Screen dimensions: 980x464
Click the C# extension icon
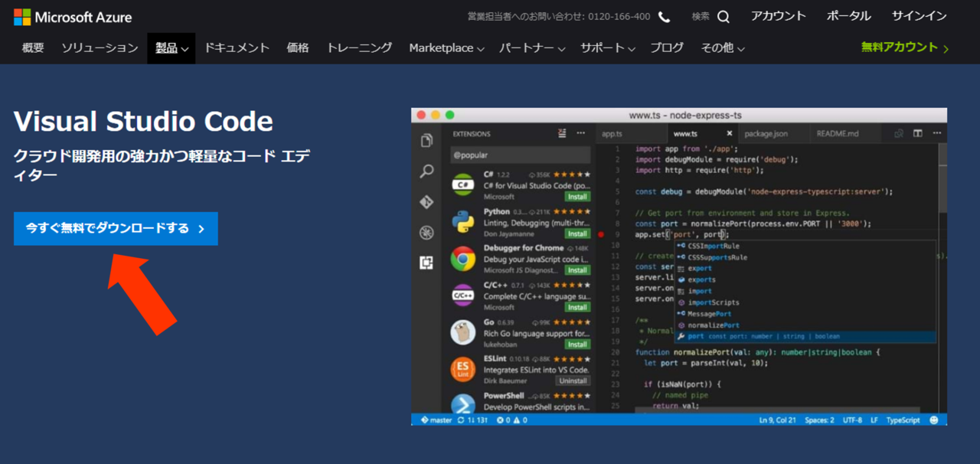[462, 185]
